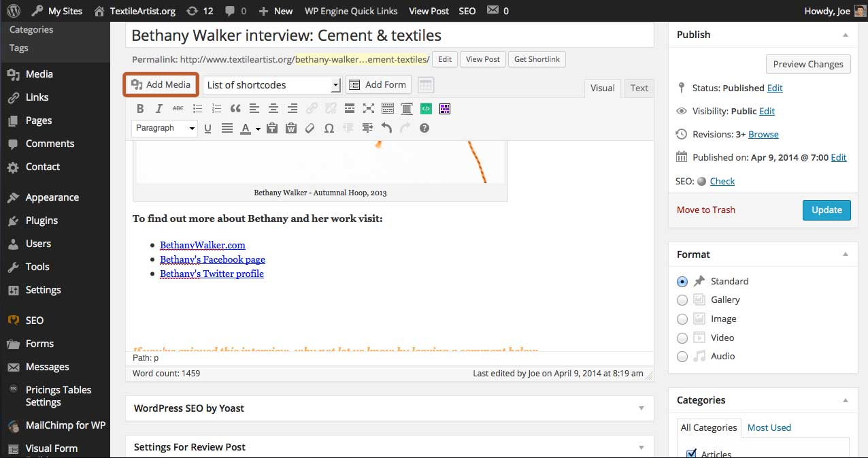Toggle the Articles category checkbox
This screenshot has width=868, height=458.
[691, 453]
